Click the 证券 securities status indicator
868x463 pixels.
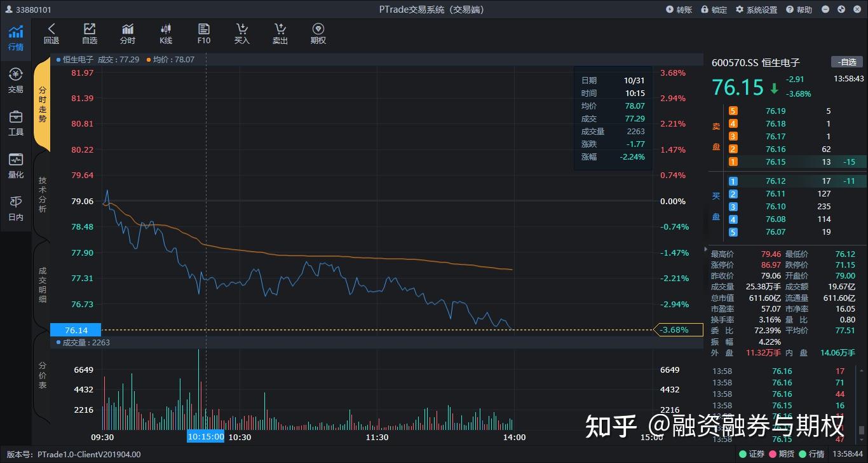752,454
